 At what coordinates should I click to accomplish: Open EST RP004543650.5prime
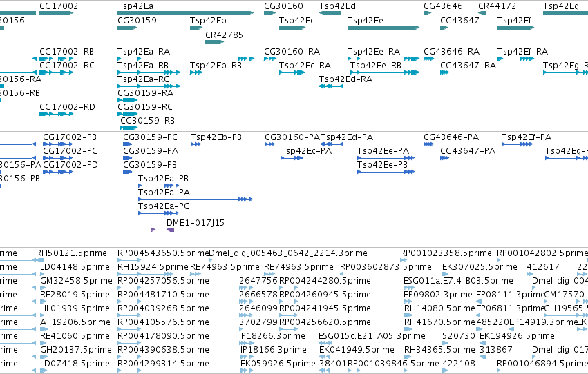[x=163, y=253]
